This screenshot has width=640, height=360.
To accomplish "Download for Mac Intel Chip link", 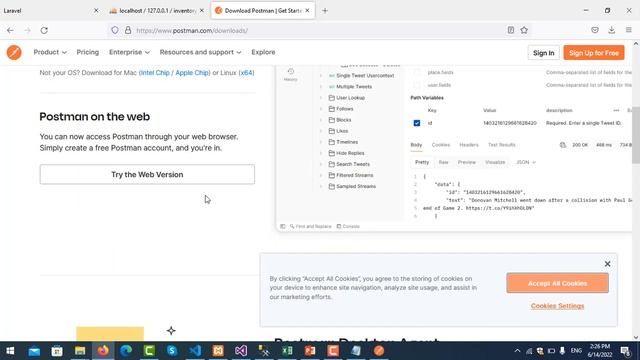I will pyautogui.click(x=155, y=73).
